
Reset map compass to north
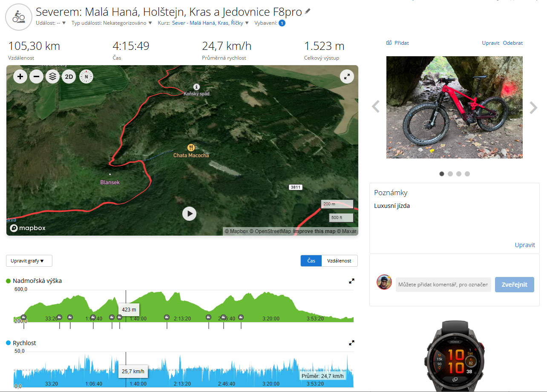pos(86,77)
